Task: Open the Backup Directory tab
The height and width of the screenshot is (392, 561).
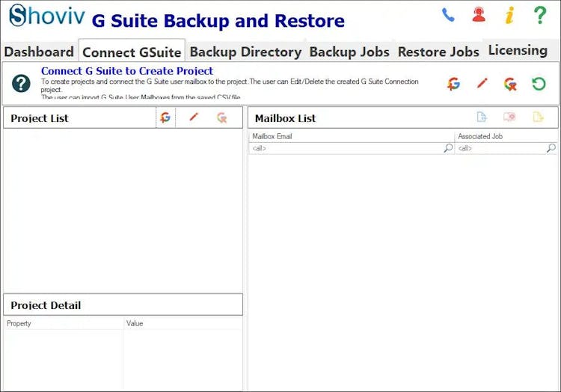Action: point(245,52)
